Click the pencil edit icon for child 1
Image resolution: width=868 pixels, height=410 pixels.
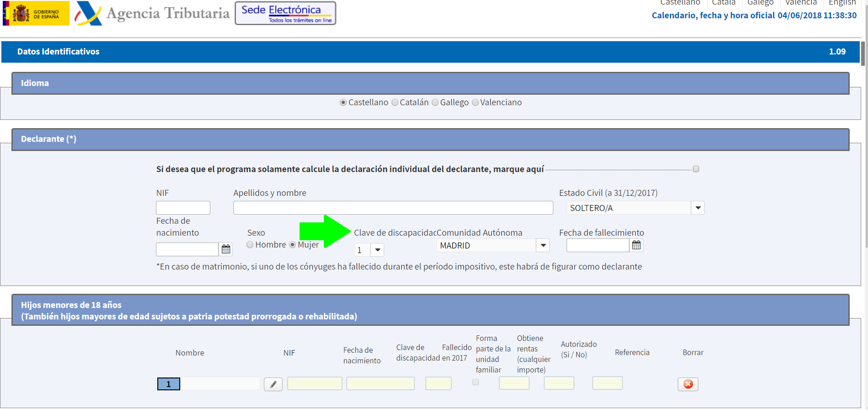coord(273,384)
